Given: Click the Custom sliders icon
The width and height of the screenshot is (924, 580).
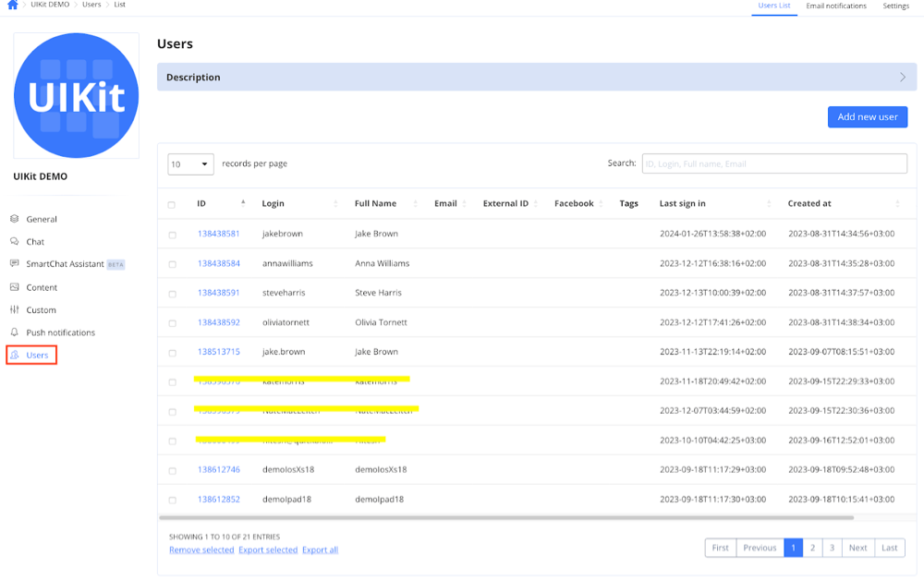Looking at the screenshot, I should coord(15,309).
